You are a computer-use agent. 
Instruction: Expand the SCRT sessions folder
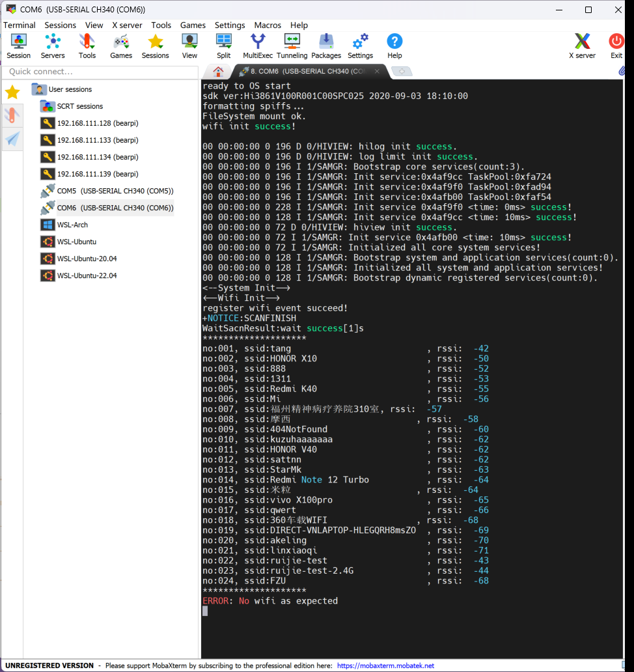point(79,106)
